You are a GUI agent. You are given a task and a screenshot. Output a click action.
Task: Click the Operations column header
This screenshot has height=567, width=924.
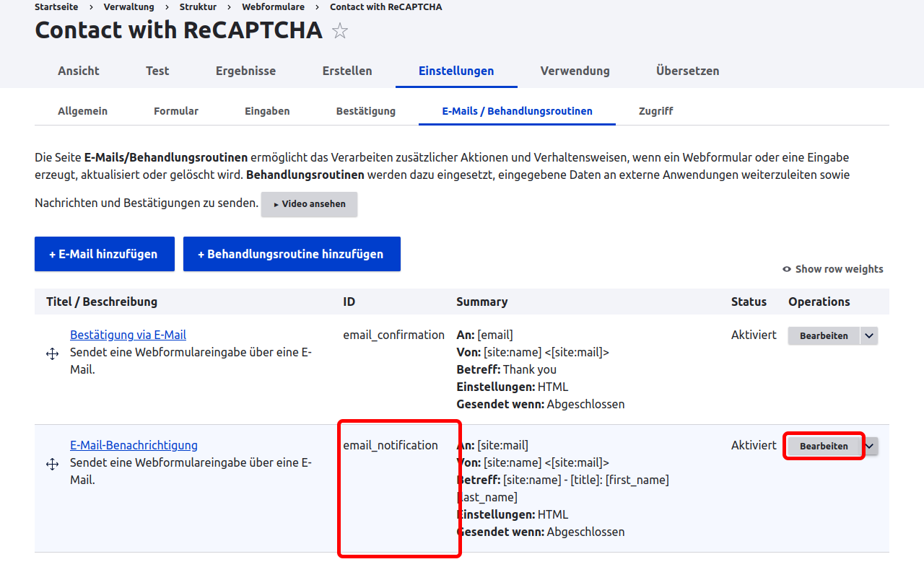tap(819, 302)
